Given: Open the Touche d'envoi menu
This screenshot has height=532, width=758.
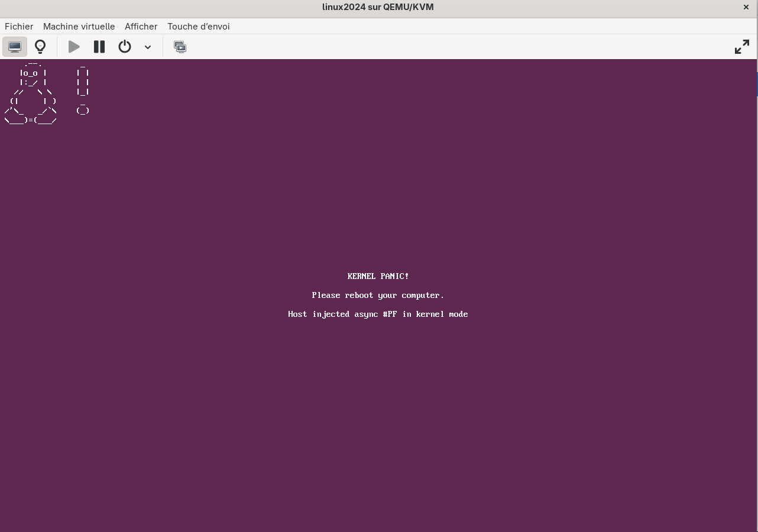Looking at the screenshot, I should coord(199,27).
